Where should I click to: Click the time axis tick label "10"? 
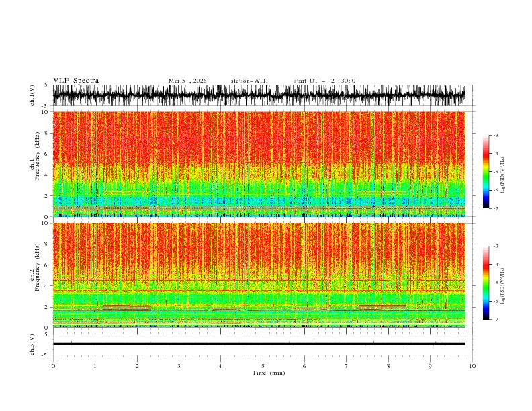(472, 366)
